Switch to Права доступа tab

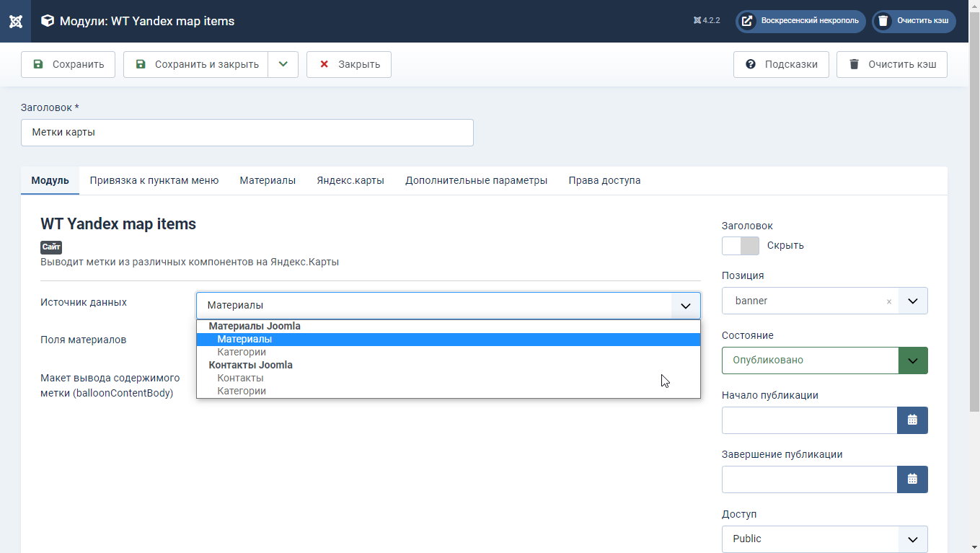604,180
